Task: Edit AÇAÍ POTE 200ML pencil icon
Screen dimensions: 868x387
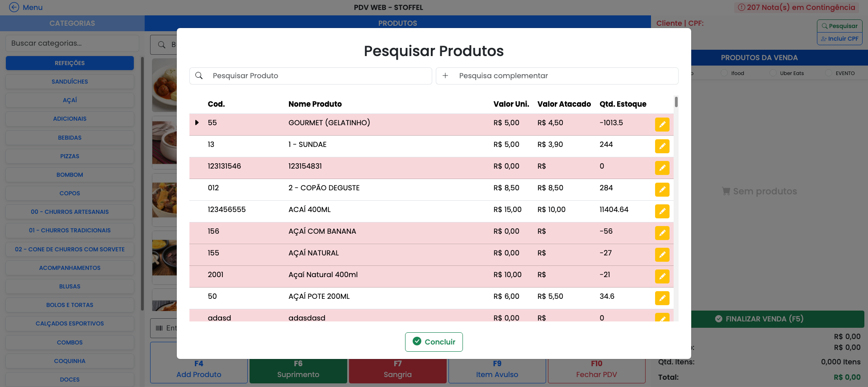Action: point(662,298)
